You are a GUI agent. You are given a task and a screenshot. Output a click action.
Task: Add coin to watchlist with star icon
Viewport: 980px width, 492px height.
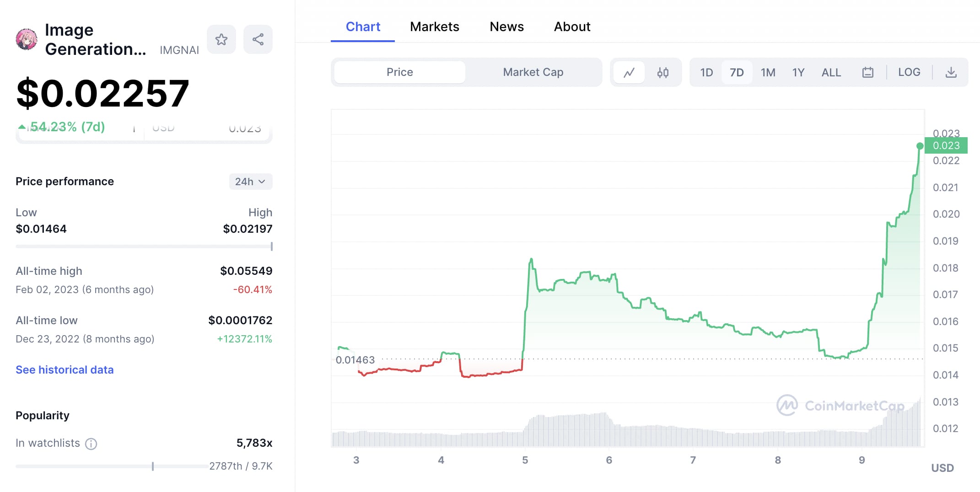tap(221, 40)
